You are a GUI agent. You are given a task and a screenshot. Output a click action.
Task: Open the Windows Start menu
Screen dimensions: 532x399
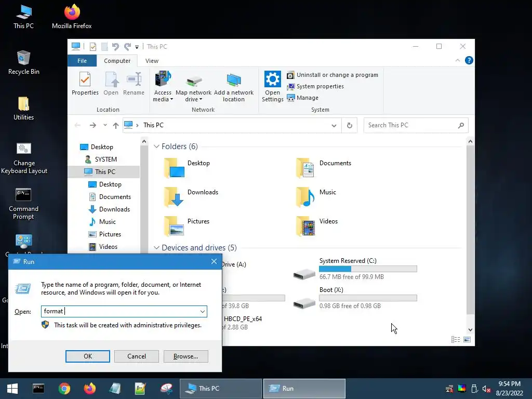coord(12,389)
